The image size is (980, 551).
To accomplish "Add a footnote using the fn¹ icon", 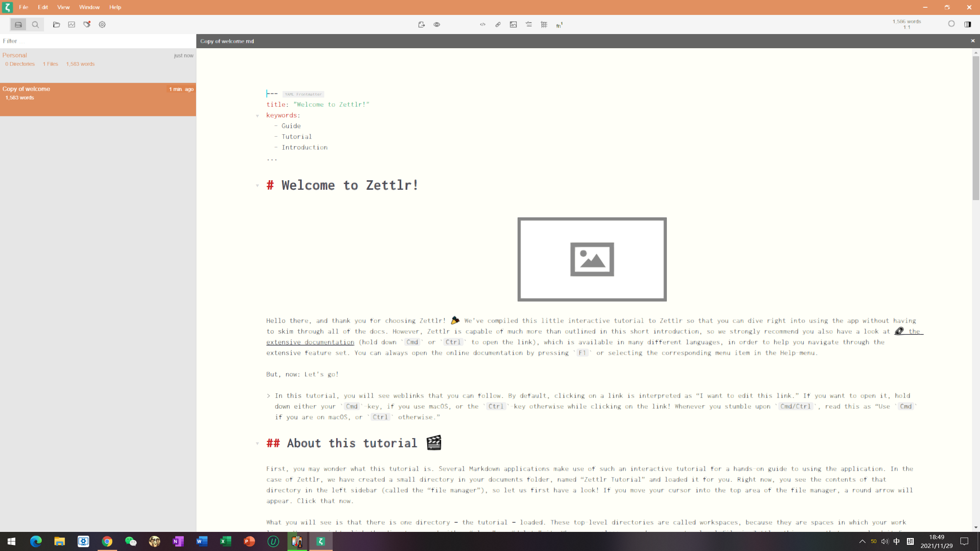I will [x=559, y=24].
